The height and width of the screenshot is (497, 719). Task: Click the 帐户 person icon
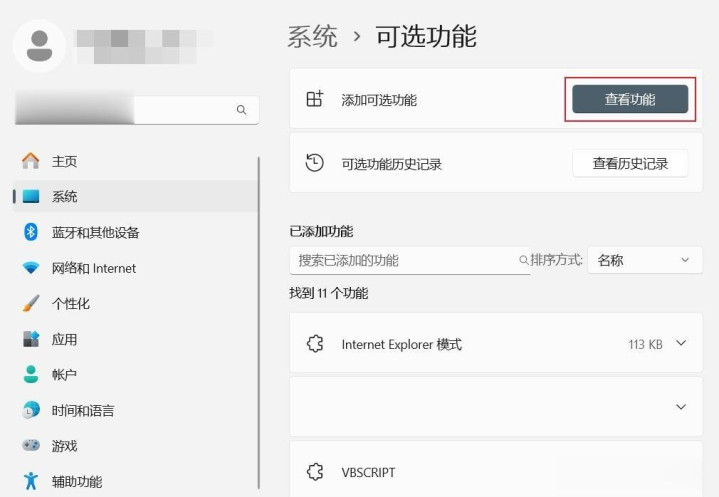(31, 374)
